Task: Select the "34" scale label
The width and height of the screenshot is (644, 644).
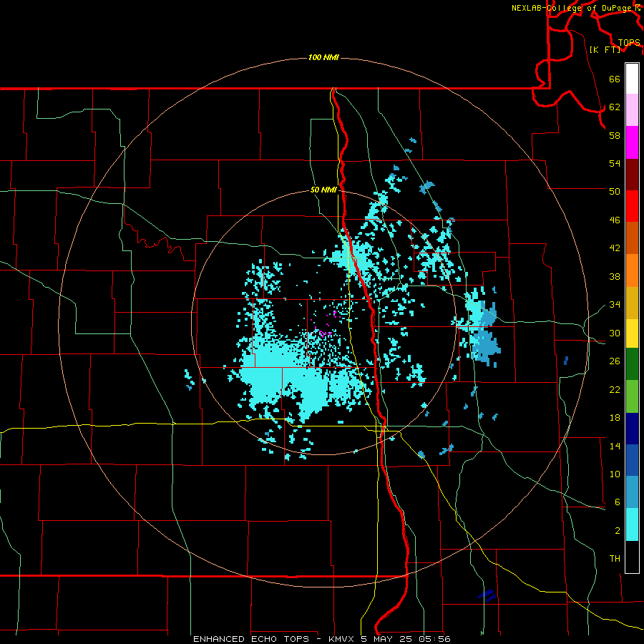Action: [615, 305]
